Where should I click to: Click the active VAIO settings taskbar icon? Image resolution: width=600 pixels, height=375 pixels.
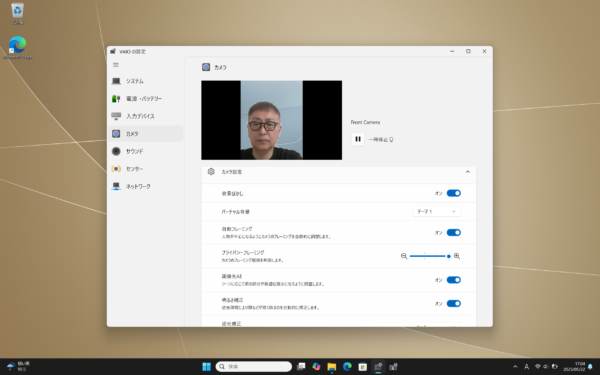pyautogui.click(x=378, y=367)
